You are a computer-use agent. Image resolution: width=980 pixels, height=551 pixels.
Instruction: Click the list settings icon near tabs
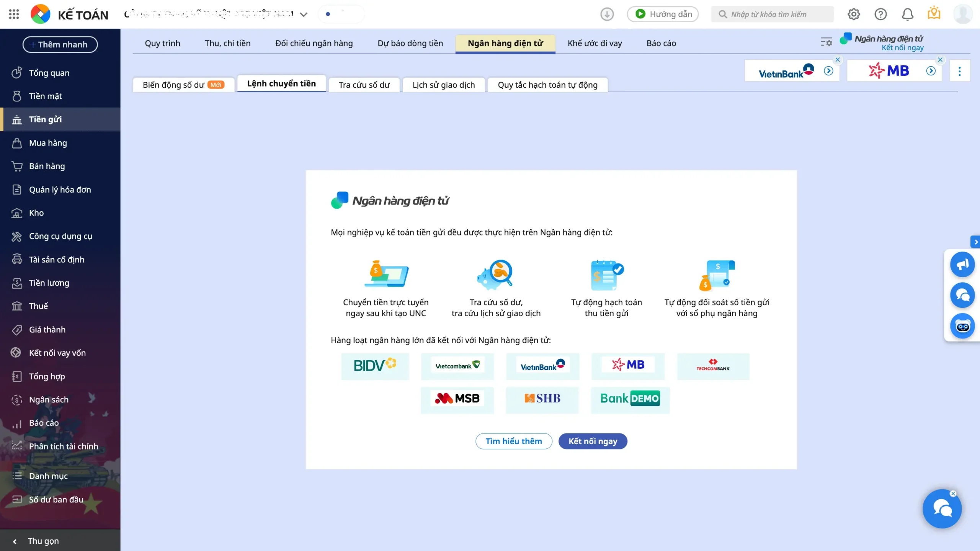point(826,42)
